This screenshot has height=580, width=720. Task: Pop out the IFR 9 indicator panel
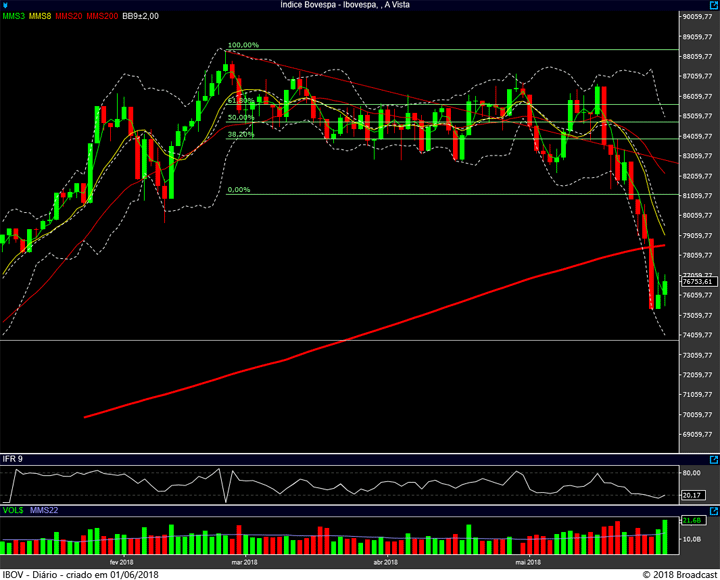click(x=714, y=459)
